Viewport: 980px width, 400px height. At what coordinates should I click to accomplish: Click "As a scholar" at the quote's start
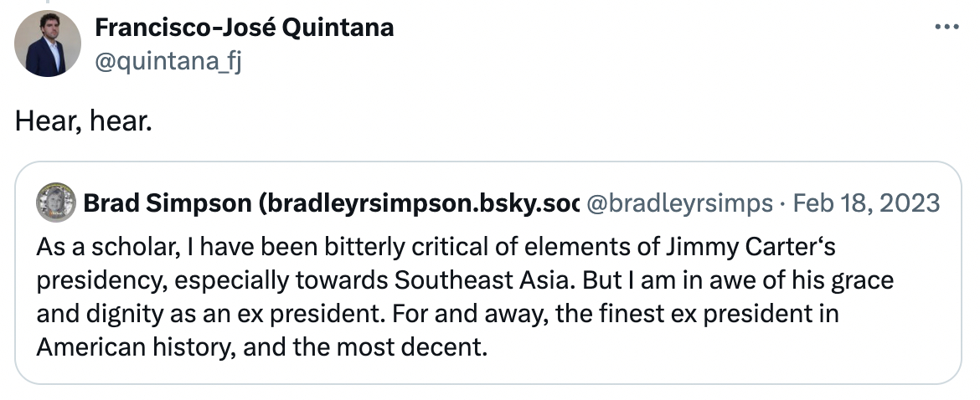coord(89,249)
